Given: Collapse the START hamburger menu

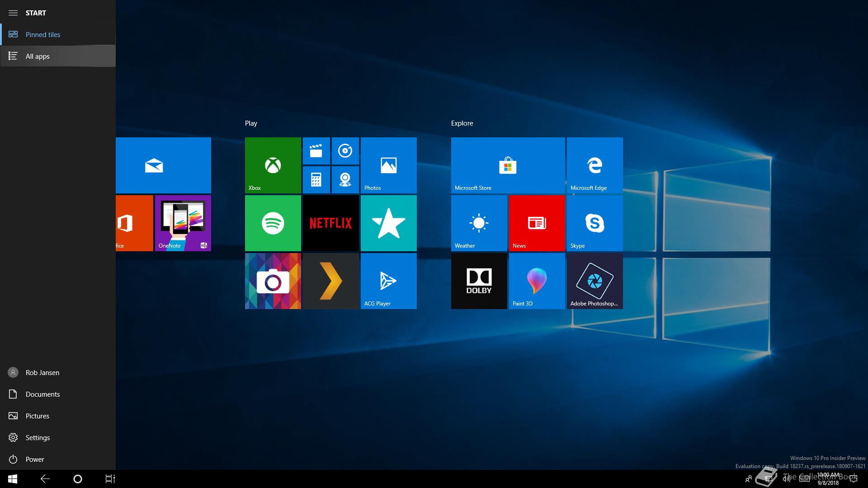Looking at the screenshot, I should [13, 13].
